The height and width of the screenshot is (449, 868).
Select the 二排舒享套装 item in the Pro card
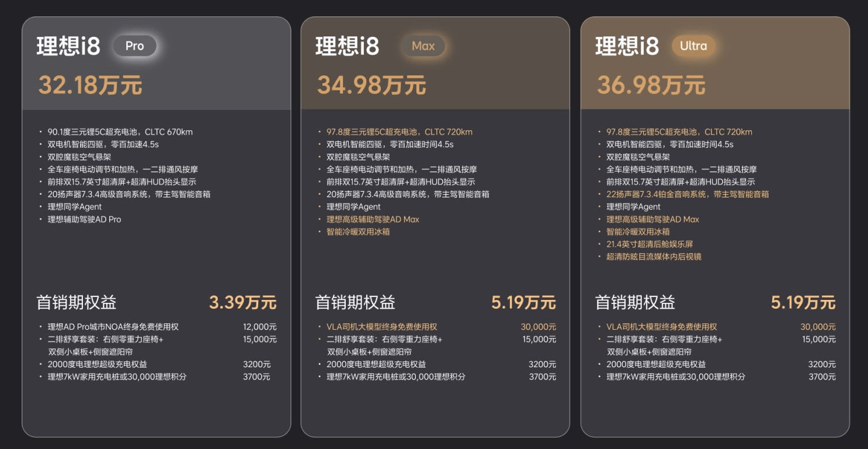[106, 346]
